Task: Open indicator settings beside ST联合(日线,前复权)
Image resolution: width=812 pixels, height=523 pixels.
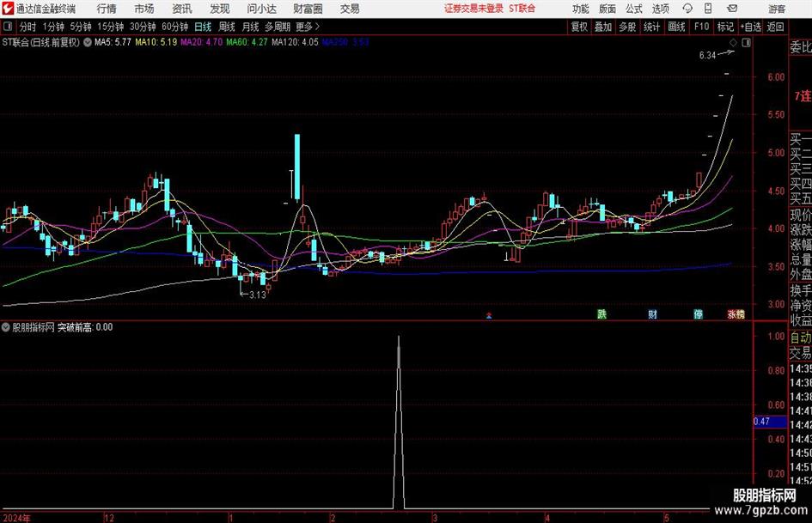Action: (88, 42)
